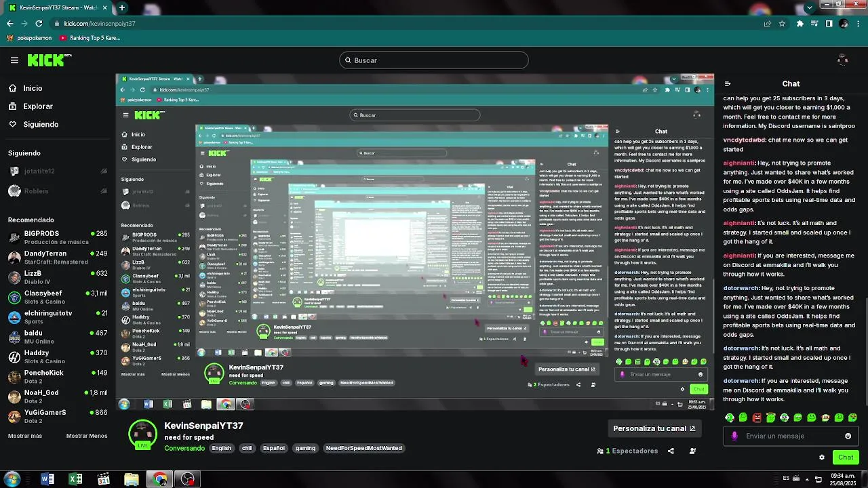Image resolution: width=868 pixels, height=488 pixels.
Task: Switch to the KevinSenpaiYT37 Stream tab
Action: pos(57,7)
